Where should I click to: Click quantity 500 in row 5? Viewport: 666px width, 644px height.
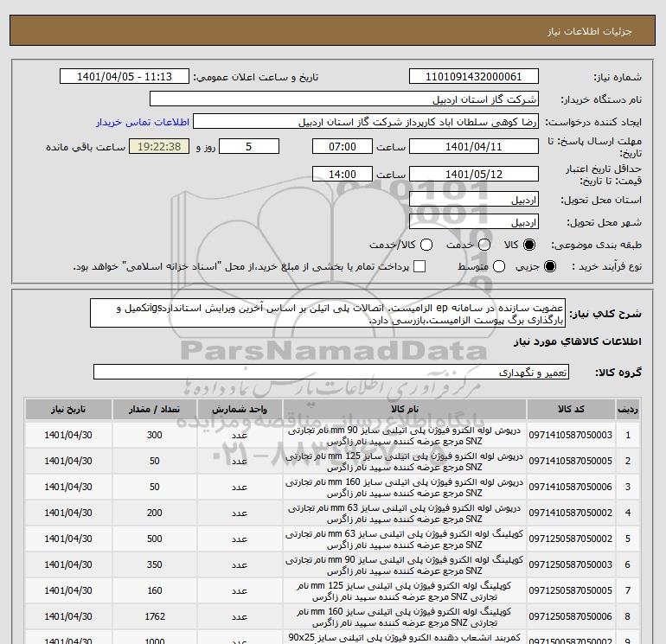click(x=155, y=539)
